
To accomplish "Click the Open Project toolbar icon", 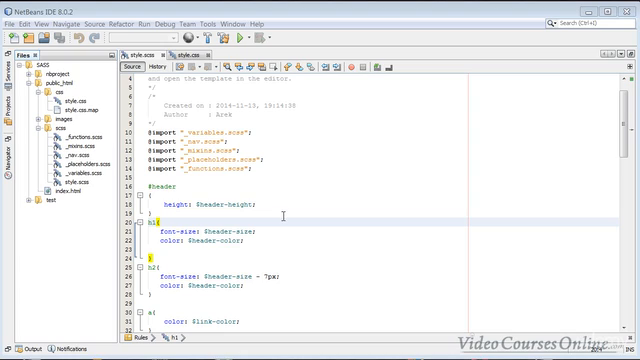I will tap(44, 38).
